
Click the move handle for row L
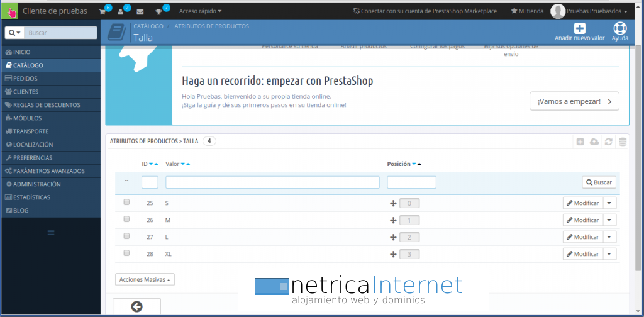393,237
